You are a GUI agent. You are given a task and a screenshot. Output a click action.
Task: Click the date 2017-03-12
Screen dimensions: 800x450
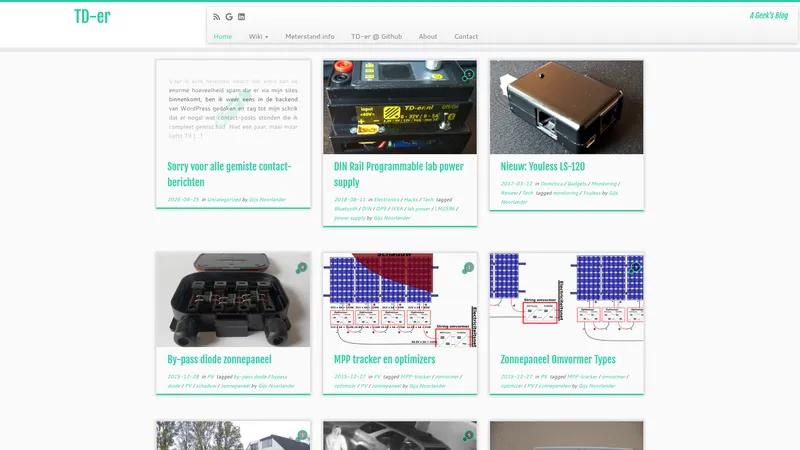click(516, 184)
